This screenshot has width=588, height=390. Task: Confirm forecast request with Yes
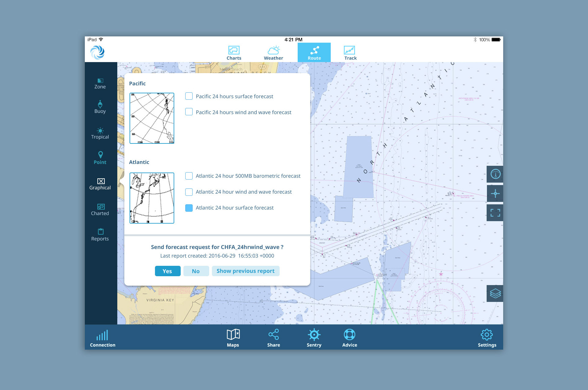(x=168, y=271)
